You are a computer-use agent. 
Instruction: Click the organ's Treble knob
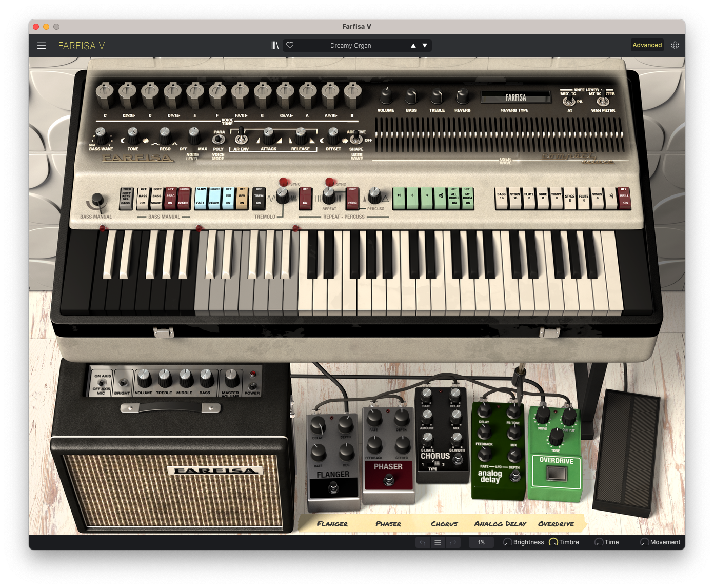[437, 96]
